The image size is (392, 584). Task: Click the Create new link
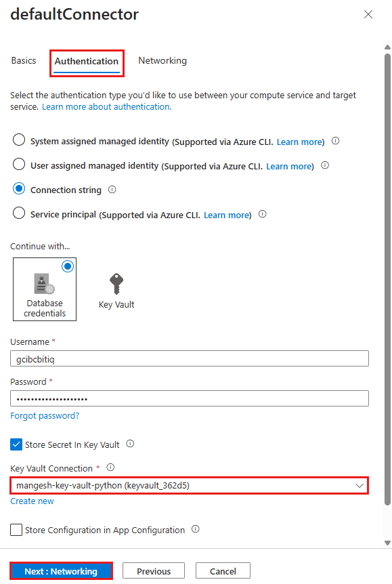[x=32, y=501]
